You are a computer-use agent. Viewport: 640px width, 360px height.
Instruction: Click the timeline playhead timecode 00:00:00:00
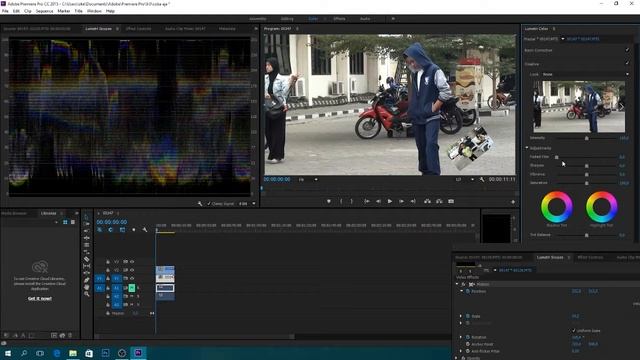[x=111, y=222]
